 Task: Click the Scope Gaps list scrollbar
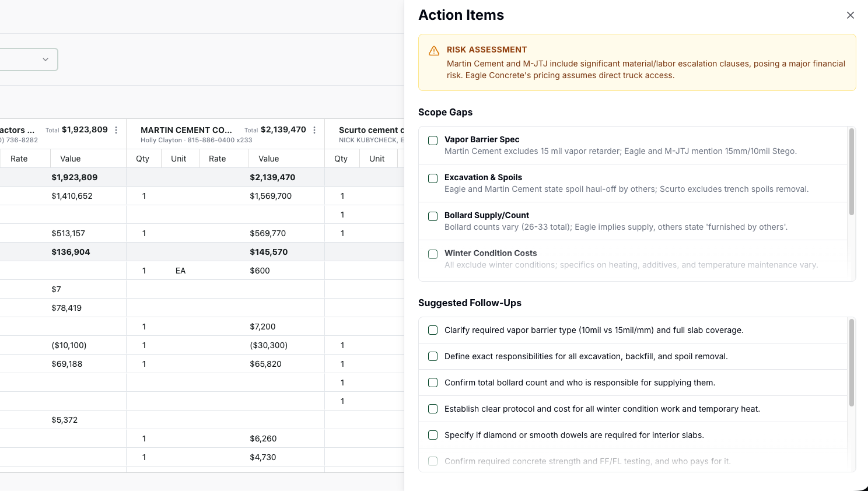[851, 172]
